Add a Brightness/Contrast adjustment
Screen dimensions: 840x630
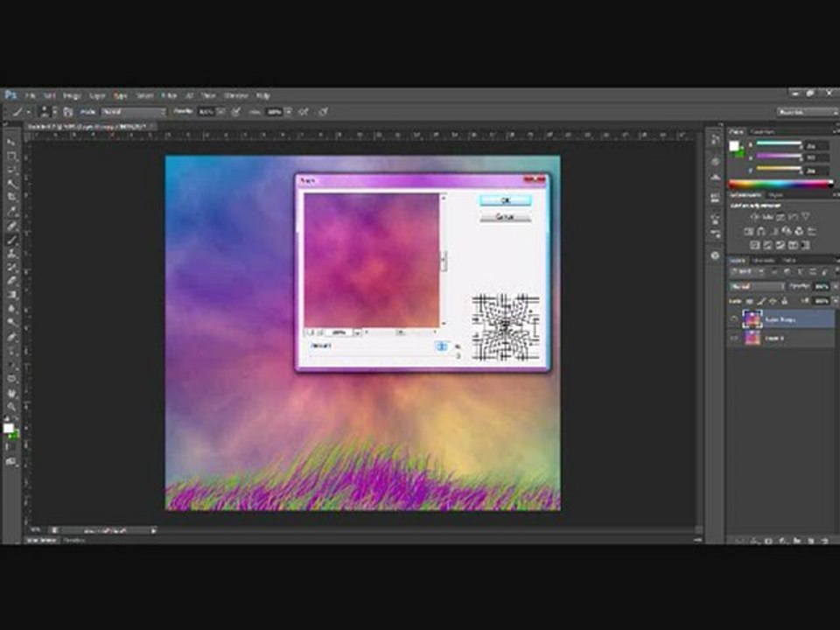pos(755,217)
